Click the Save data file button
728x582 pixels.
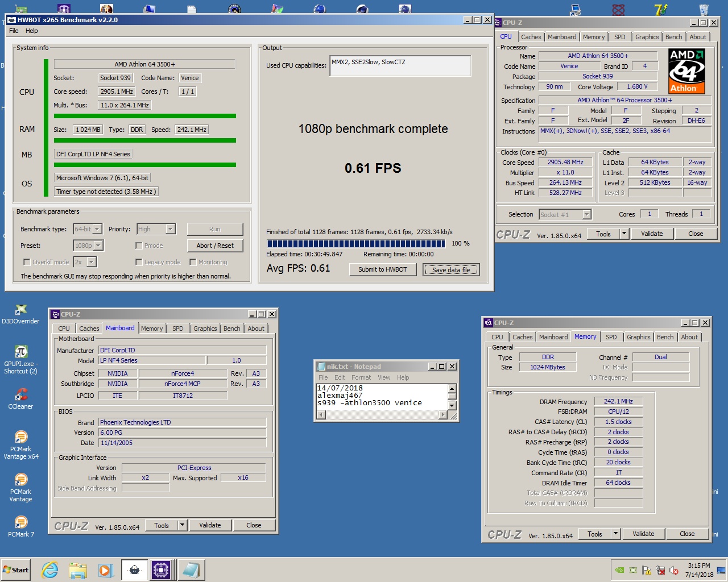(451, 269)
